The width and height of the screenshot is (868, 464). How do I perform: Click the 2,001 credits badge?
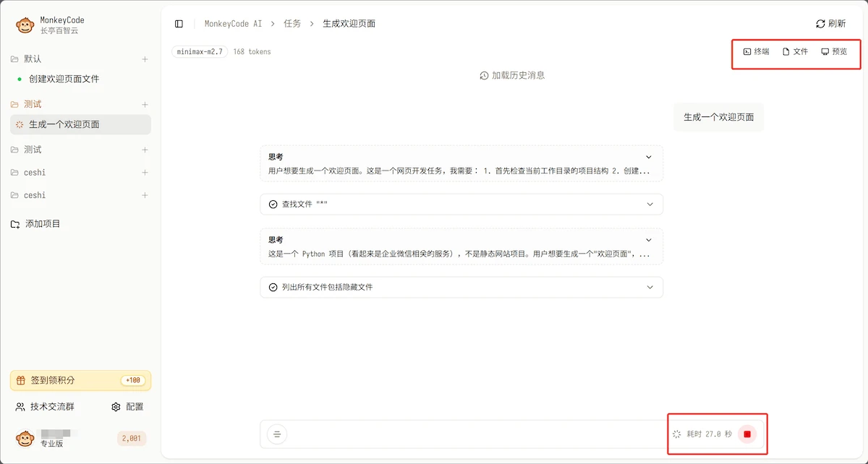point(132,438)
